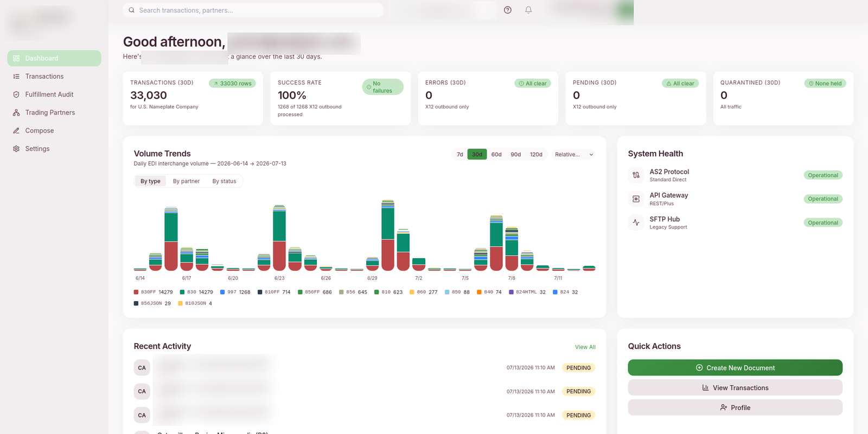Click the API Gateway Operational badge
This screenshot has width=868, height=434.
823,199
